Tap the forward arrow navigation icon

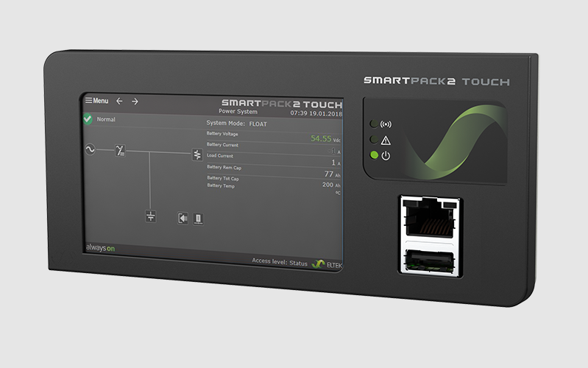[x=135, y=102]
